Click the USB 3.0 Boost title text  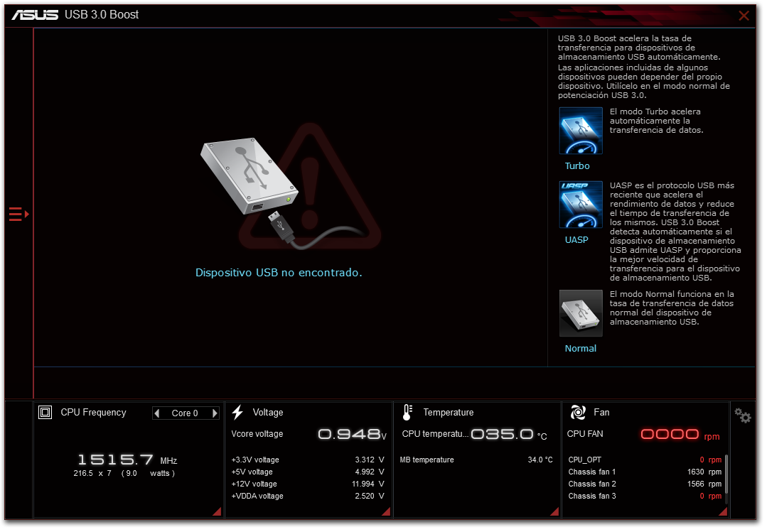tap(102, 15)
